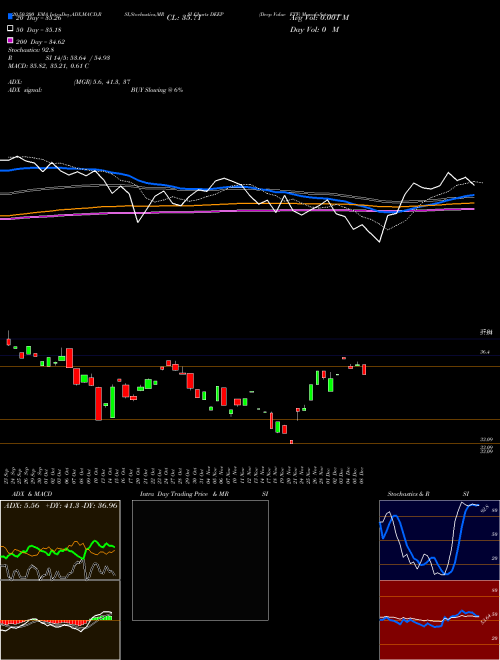Screen dimensions: 500x660
Task: Click the MACD histogram chart
Action: click(x=60, y=620)
